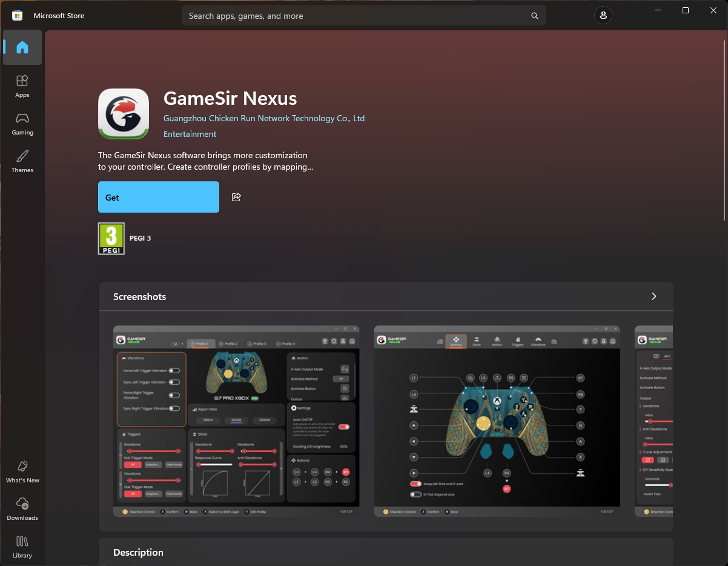Screen dimensions: 728x566
Task: Open the user account profile icon
Action: coord(603,16)
